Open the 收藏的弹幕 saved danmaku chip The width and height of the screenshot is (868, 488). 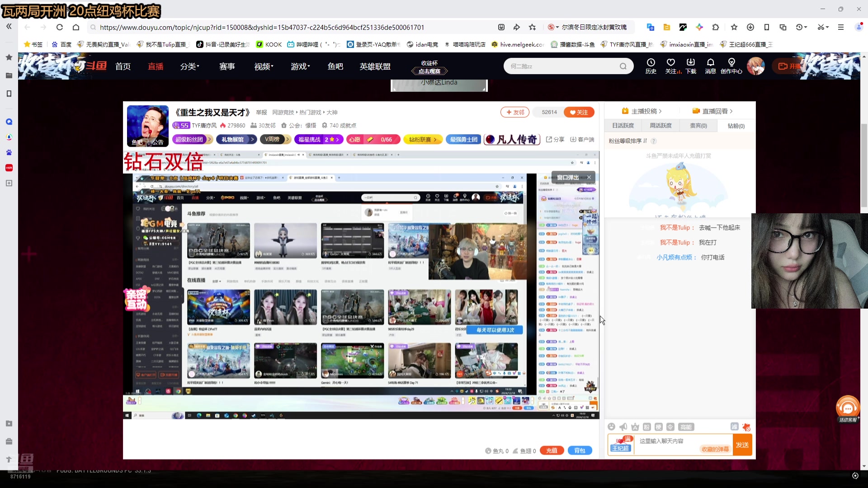pos(715,449)
